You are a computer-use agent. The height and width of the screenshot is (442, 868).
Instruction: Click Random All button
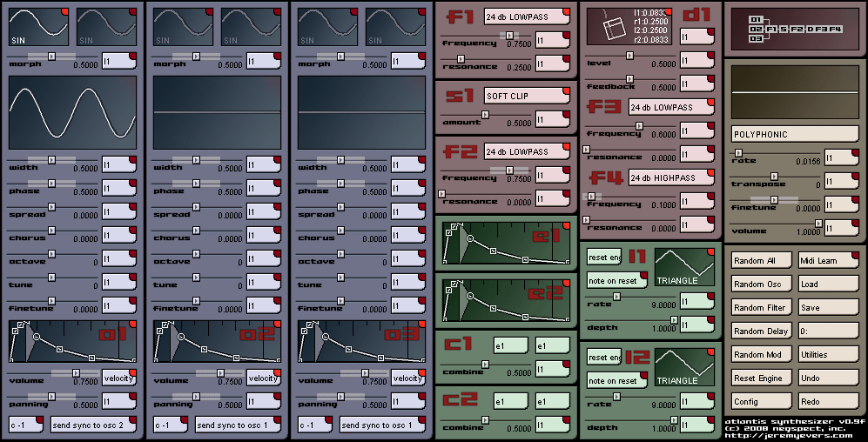coord(761,260)
